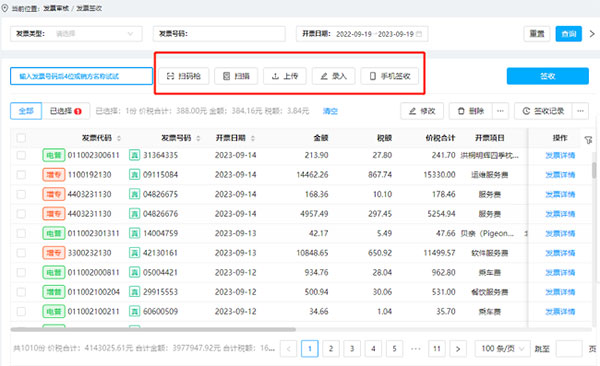Open 发票详情 for invoice 05004421

coord(560,272)
